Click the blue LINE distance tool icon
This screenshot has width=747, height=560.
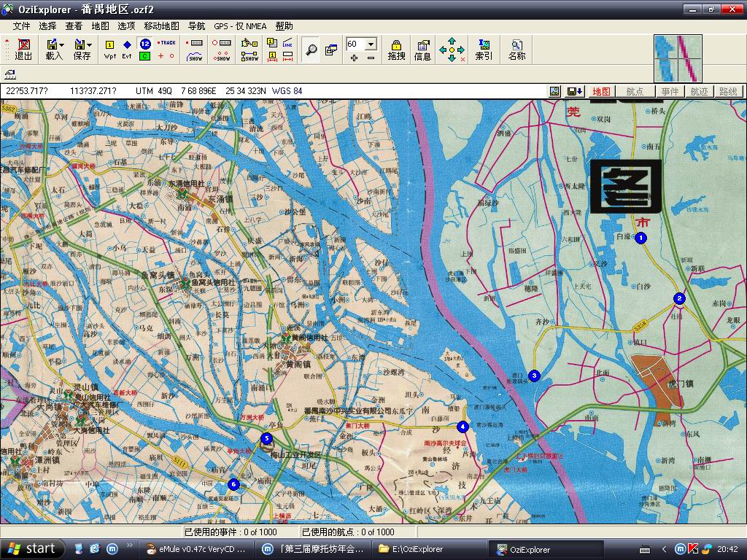(287, 43)
